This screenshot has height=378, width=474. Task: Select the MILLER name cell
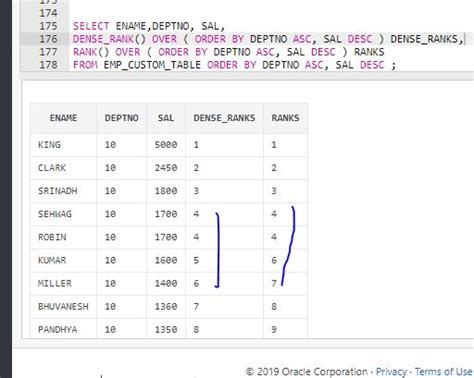tap(55, 283)
